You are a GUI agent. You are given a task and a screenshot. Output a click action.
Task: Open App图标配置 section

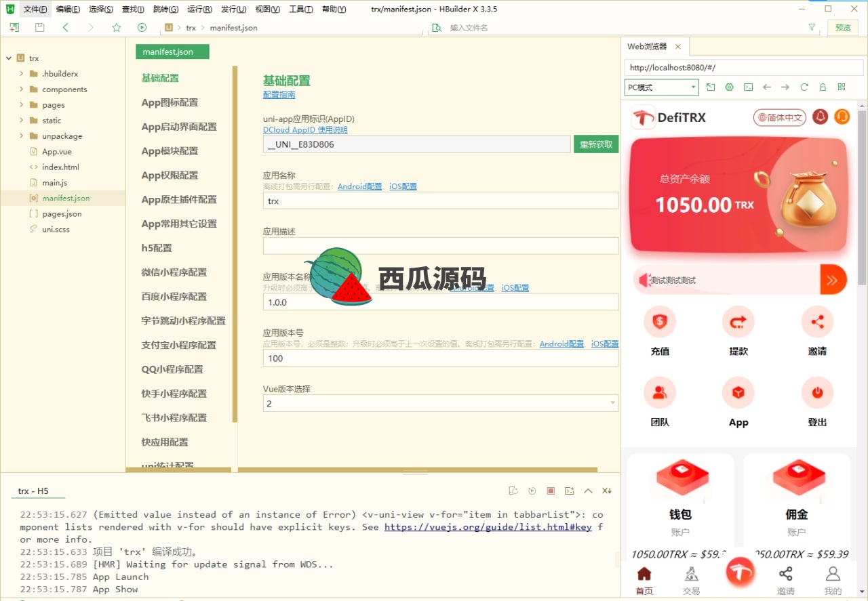point(170,102)
